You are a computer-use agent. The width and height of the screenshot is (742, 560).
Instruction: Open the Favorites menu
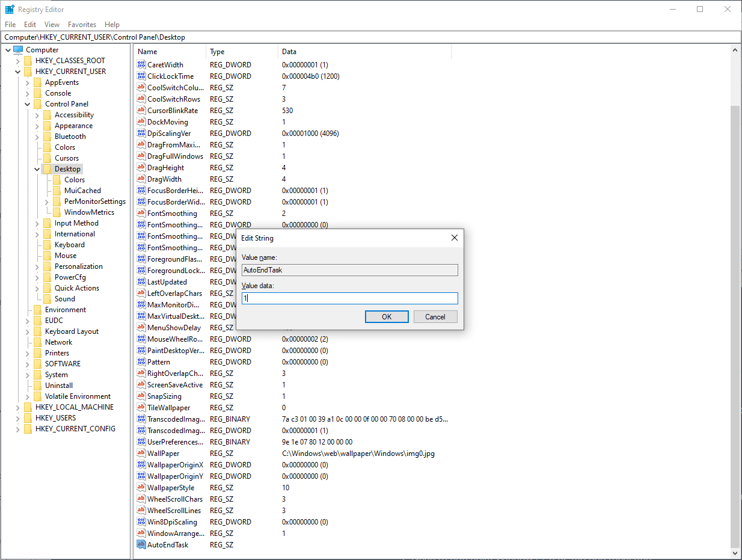pos(82,24)
